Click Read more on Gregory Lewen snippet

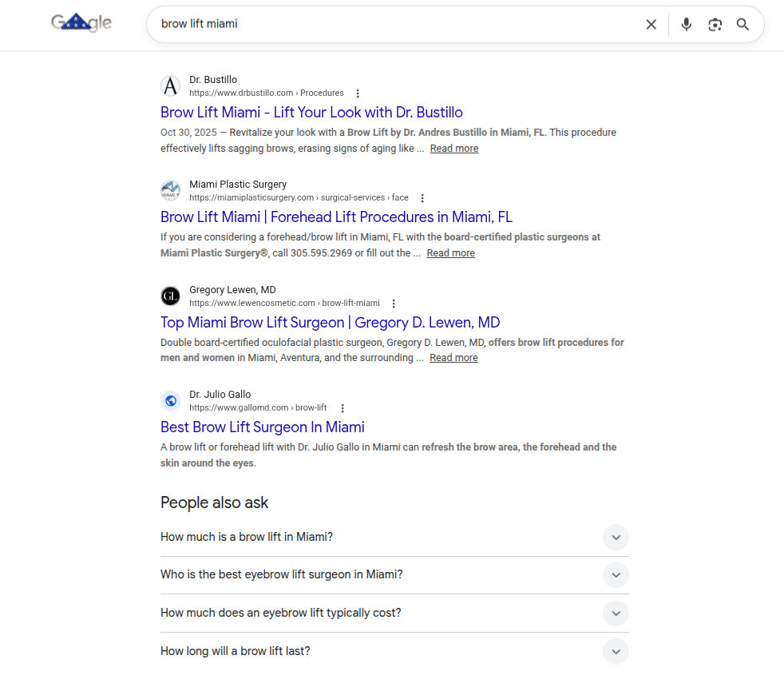(453, 358)
